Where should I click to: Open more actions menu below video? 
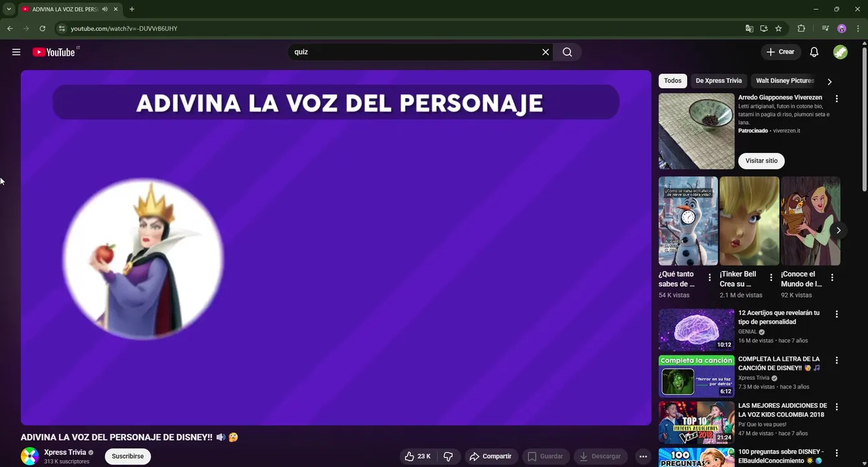click(x=642, y=457)
